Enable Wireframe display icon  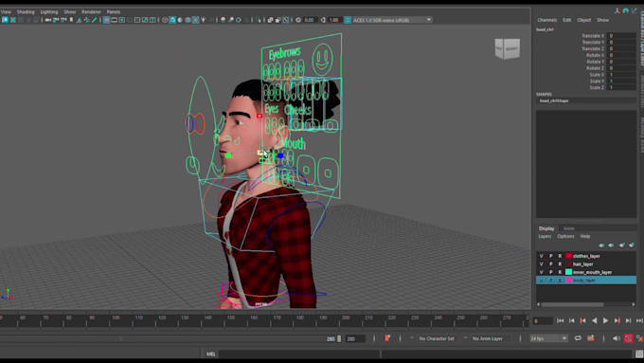tap(165, 20)
